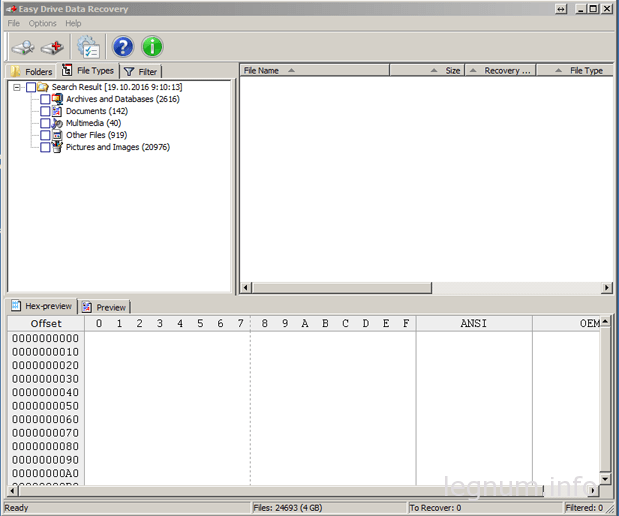619x516 pixels.
Task: Click the Archives and Databases category icon
Action: click(x=57, y=99)
